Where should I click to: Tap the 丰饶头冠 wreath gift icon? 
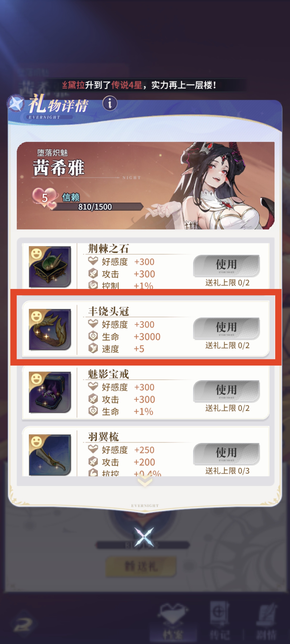coord(50,330)
